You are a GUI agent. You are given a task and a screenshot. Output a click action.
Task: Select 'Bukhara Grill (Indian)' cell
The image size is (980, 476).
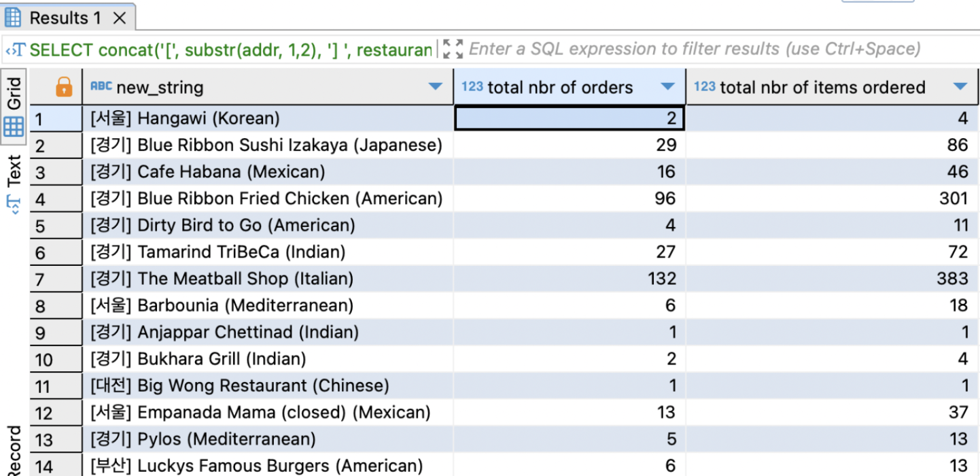click(x=268, y=359)
